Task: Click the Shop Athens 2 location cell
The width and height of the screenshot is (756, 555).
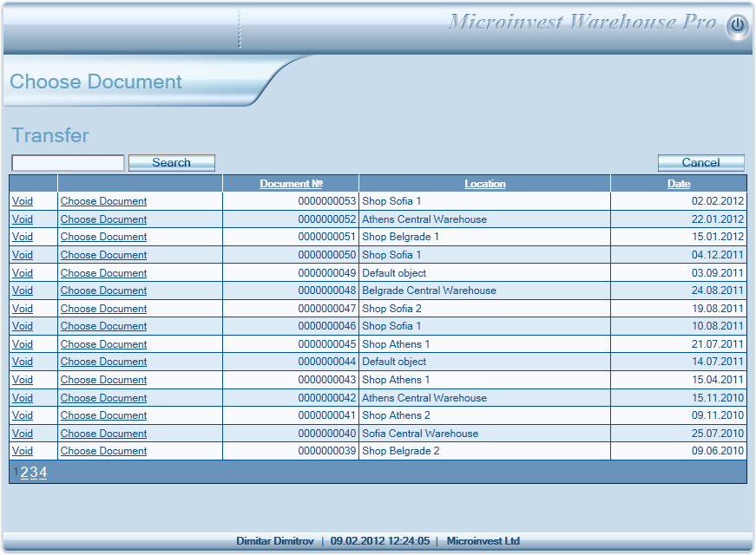Action: (484, 415)
